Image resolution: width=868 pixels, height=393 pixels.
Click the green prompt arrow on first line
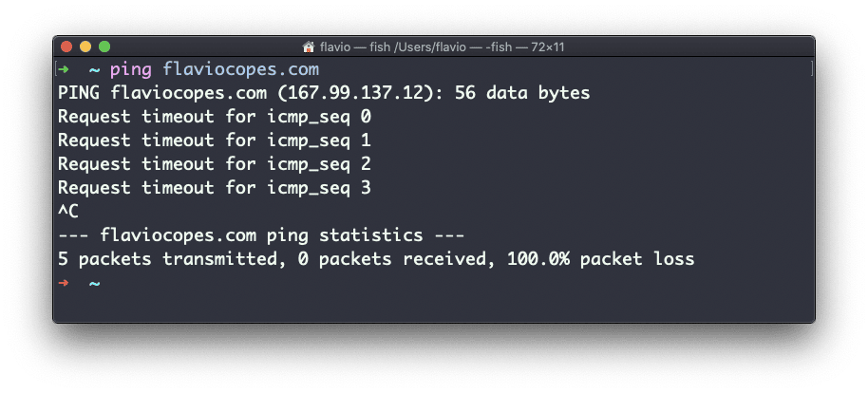(64, 69)
